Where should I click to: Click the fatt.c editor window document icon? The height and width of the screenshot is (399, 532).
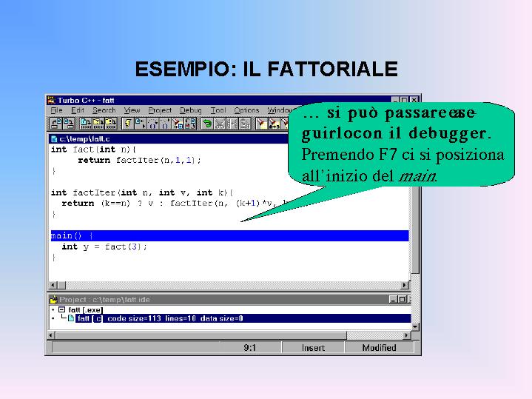[54, 138]
